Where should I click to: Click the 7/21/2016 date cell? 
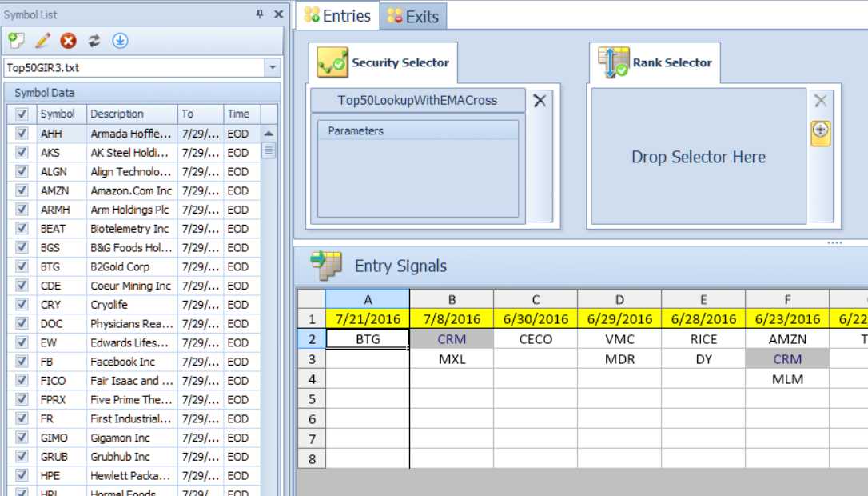(x=368, y=319)
